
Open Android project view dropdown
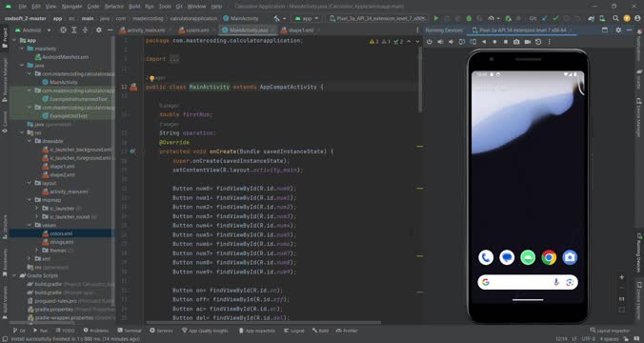[x=32, y=30]
